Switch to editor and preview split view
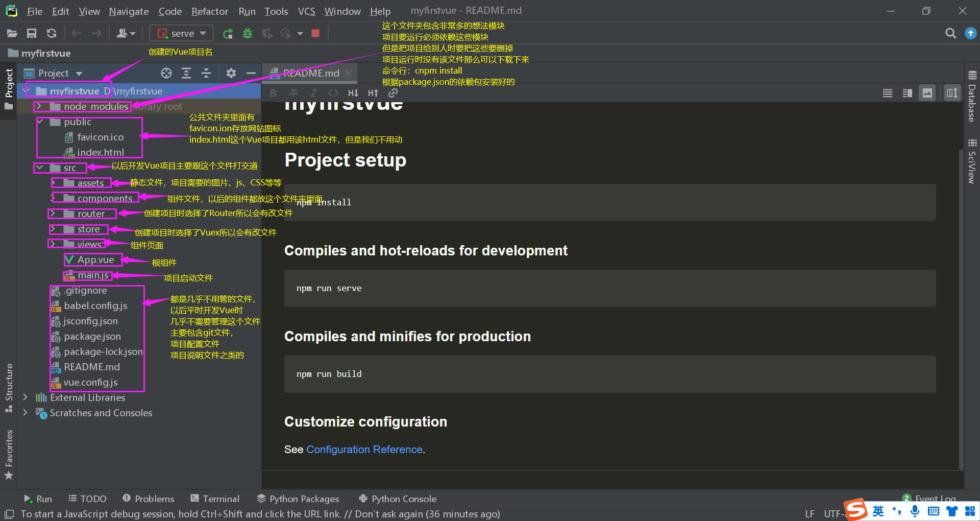 908,93
